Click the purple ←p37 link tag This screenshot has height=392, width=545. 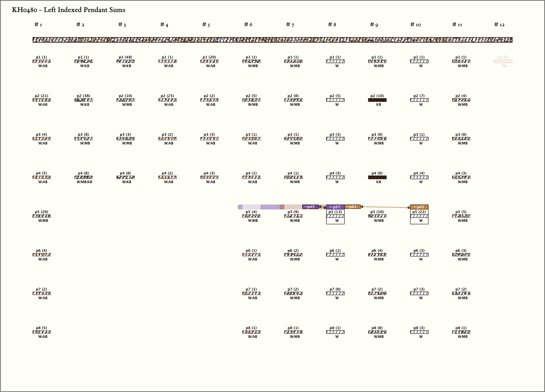coord(335,207)
